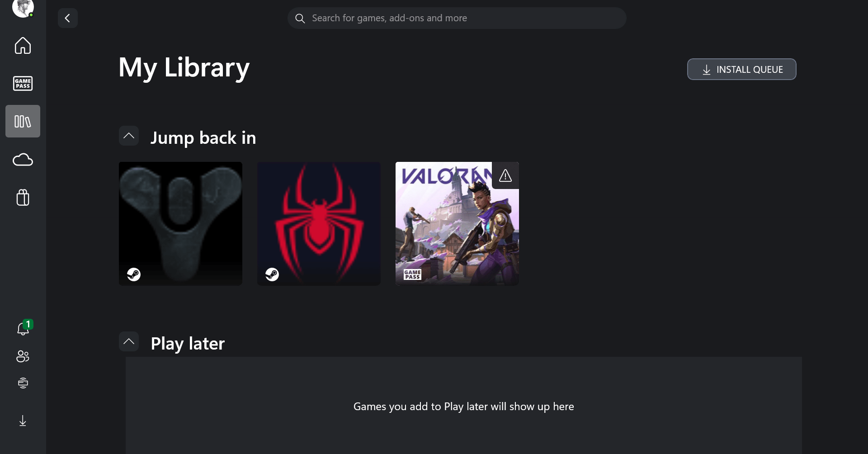
Task: Open notifications bell with badge
Action: click(24, 328)
